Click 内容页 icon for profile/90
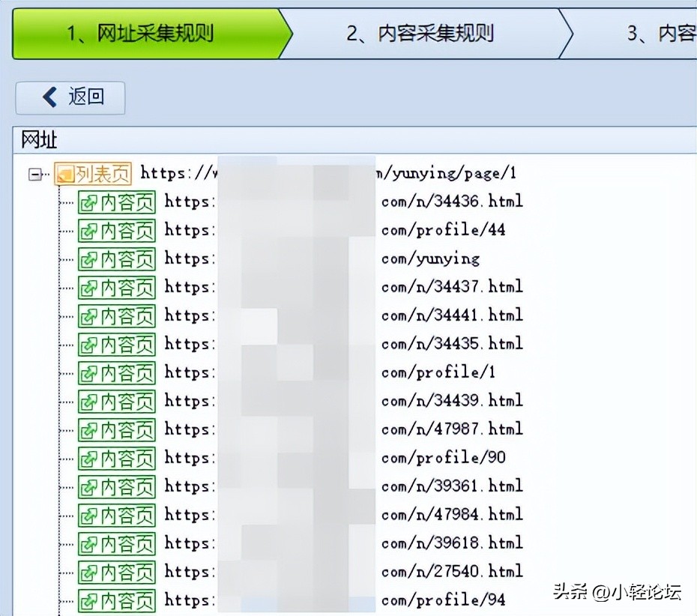 point(117,459)
